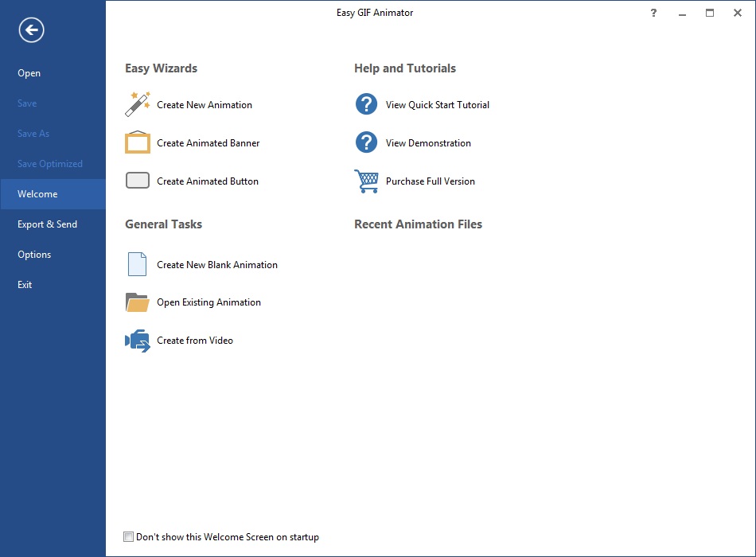Click Create from Video text link
Image resolution: width=756 pixels, height=557 pixels.
pyautogui.click(x=195, y=341)
